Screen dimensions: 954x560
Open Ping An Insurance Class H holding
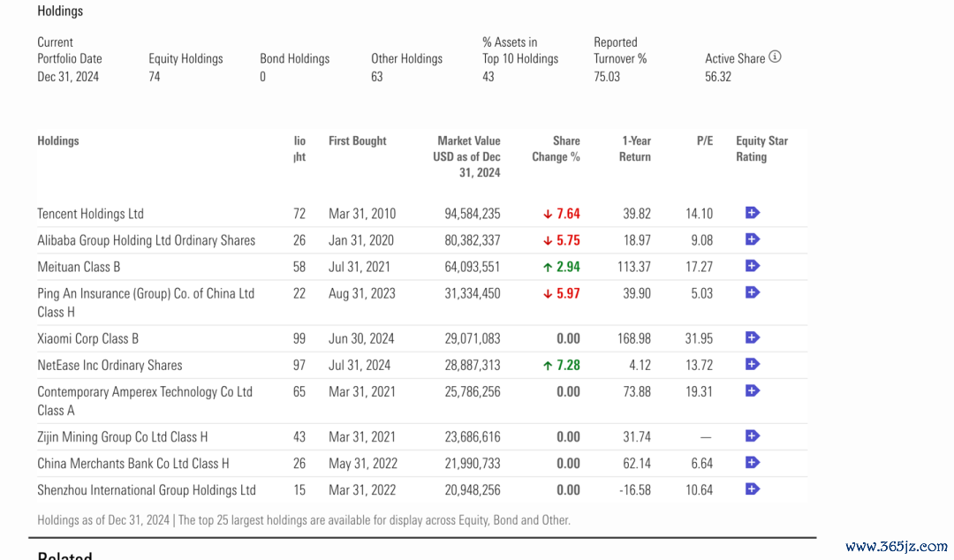click(x=146, y=302)
